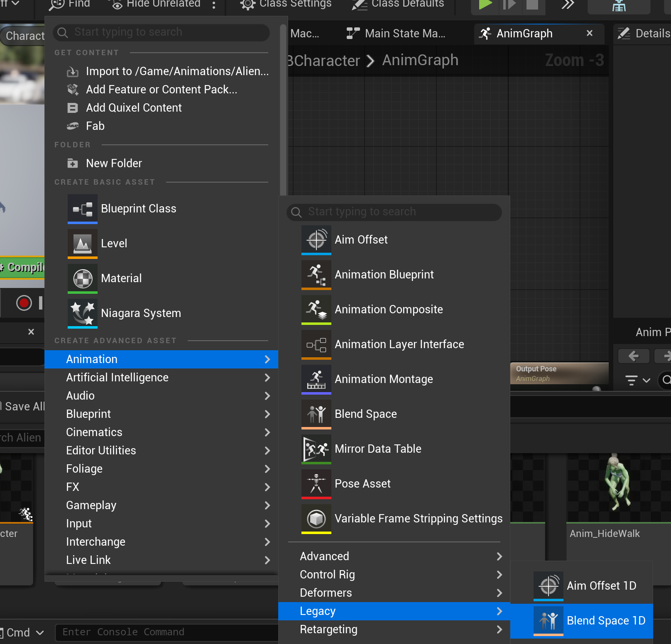This screenshot has height=644, width=671.
Task: Click the Variable Frame Stripping Settings icon
Action: point(316,519)
